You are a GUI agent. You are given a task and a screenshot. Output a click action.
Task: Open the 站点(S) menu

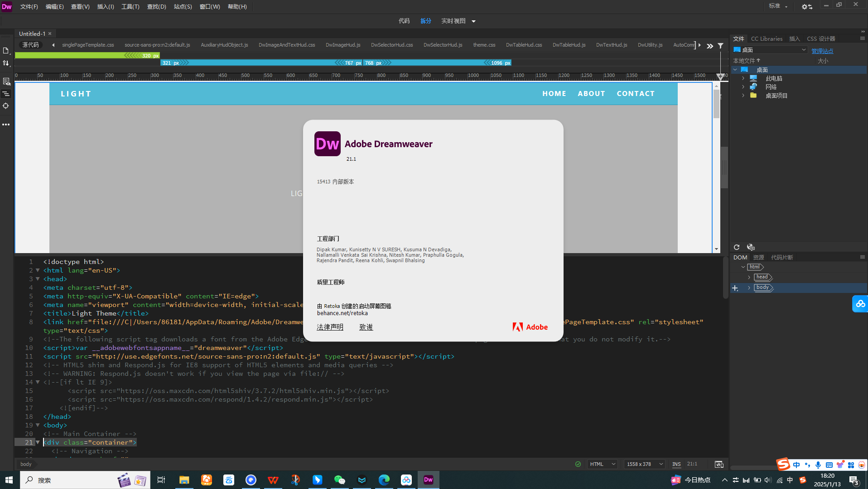(x=183, y=7)
